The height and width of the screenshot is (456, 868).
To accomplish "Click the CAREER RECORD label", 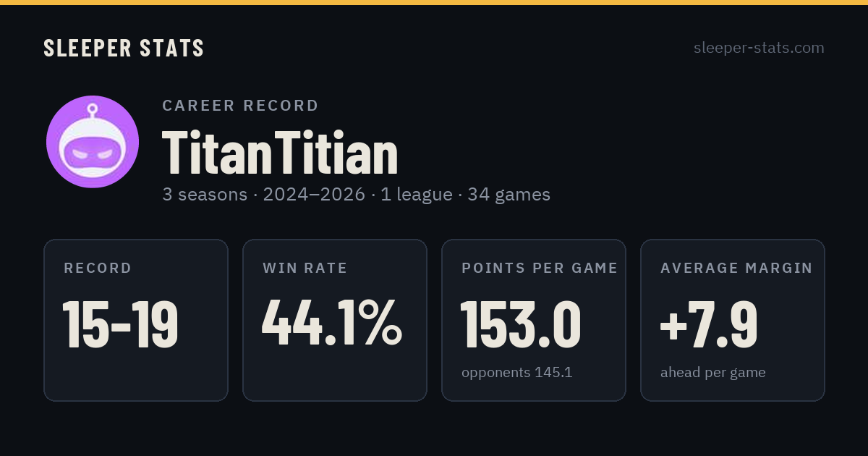I will click(240, 106).
